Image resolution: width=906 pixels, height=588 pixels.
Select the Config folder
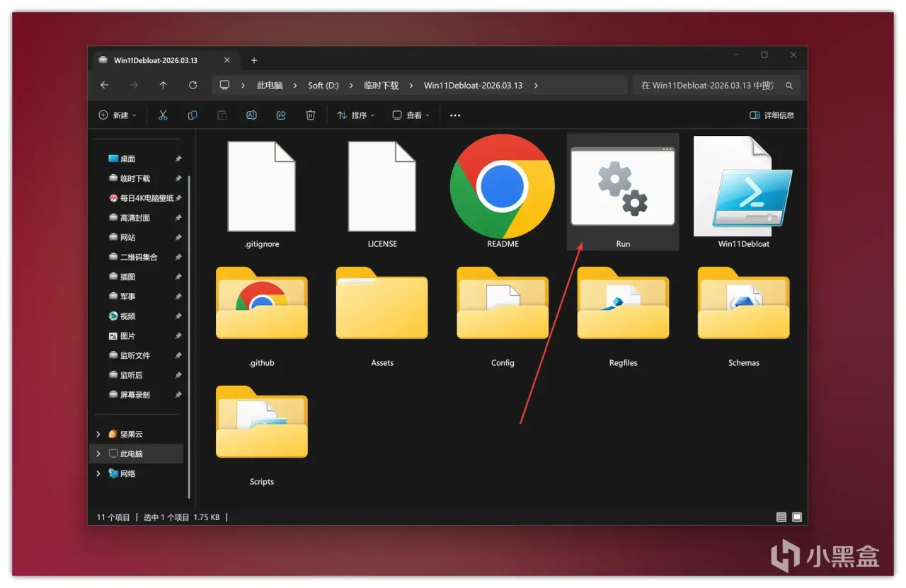503,304
